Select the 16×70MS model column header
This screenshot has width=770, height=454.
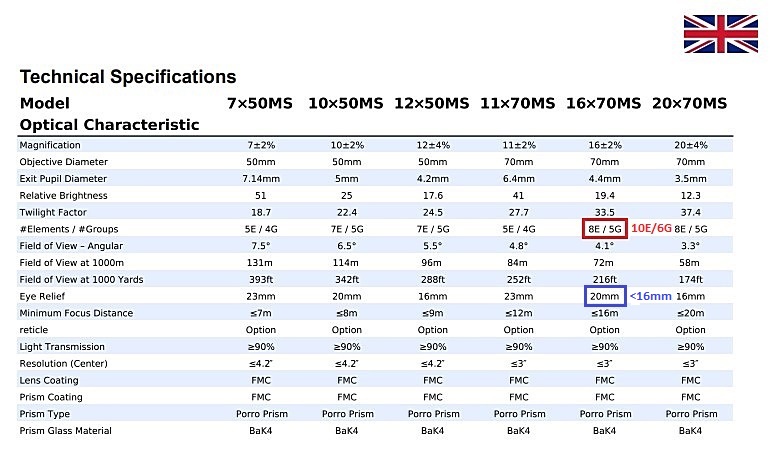coord(604,104)
